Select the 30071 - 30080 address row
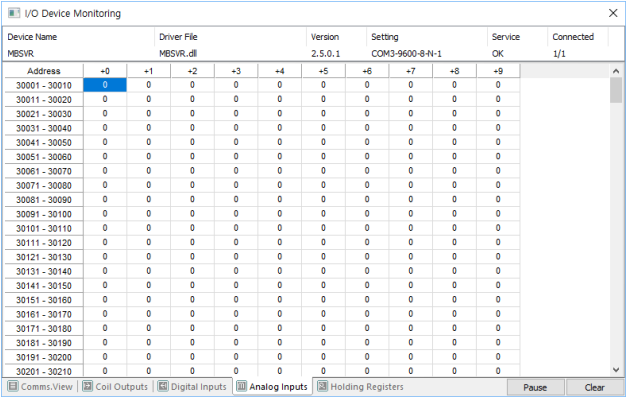This screenshot has height=398, width=627. [44, 186]
